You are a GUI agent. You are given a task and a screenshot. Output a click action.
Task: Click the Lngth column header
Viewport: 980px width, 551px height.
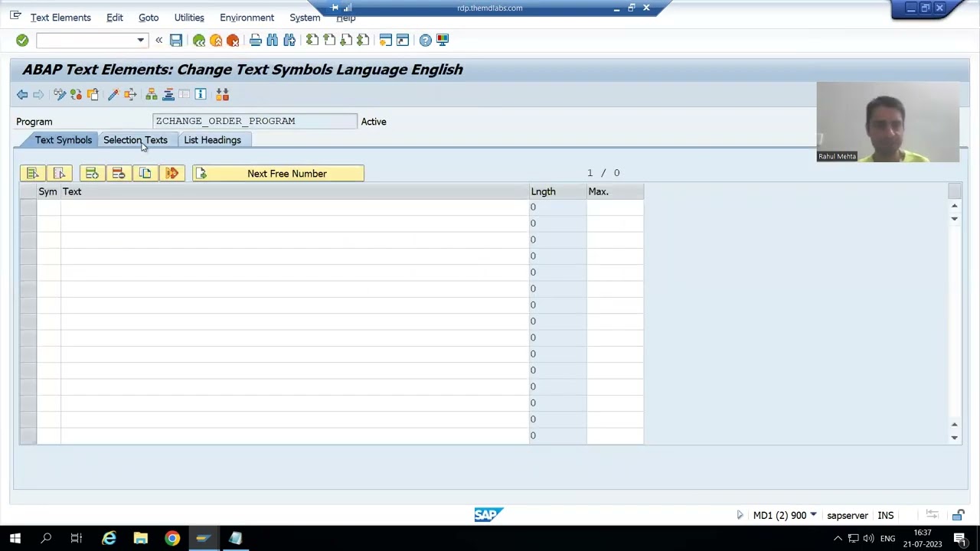click(557, 191)
